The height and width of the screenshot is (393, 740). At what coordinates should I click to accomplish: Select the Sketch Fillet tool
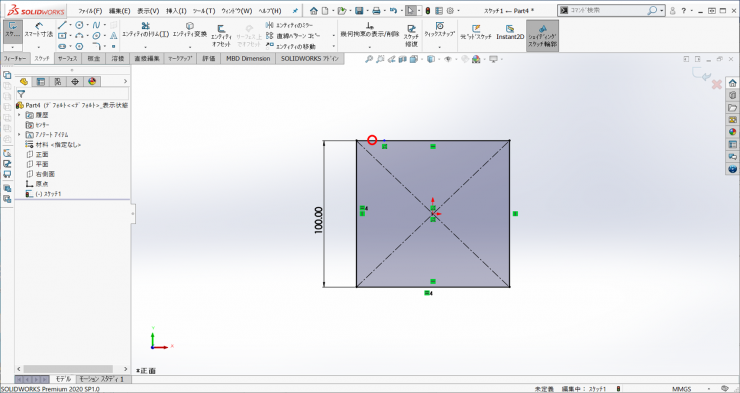[x=96, y=46]
